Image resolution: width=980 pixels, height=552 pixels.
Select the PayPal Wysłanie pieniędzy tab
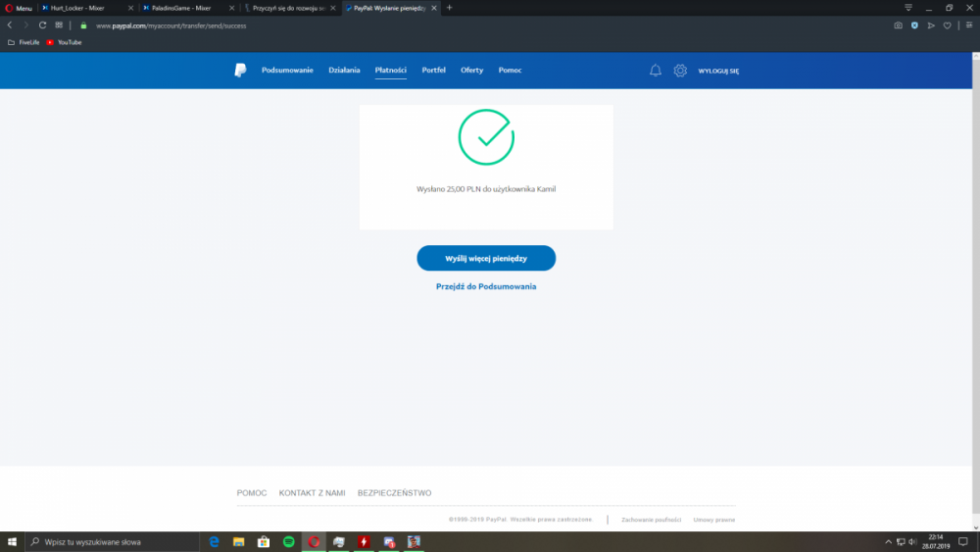coord(389,8)
